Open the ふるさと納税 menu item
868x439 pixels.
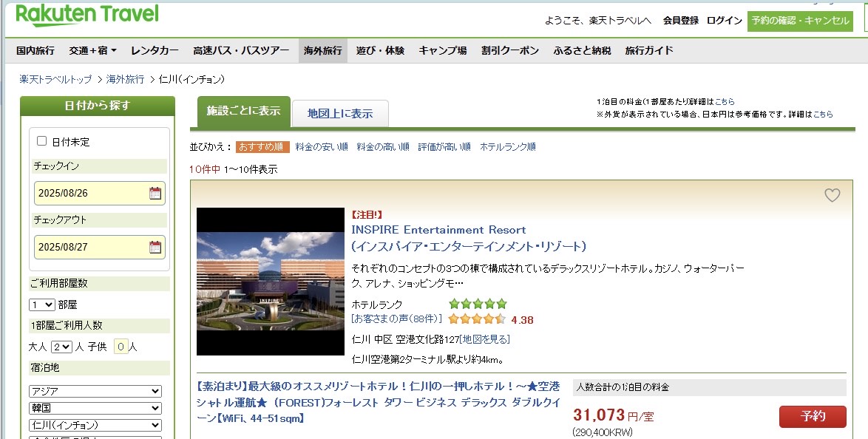point(582,50)
